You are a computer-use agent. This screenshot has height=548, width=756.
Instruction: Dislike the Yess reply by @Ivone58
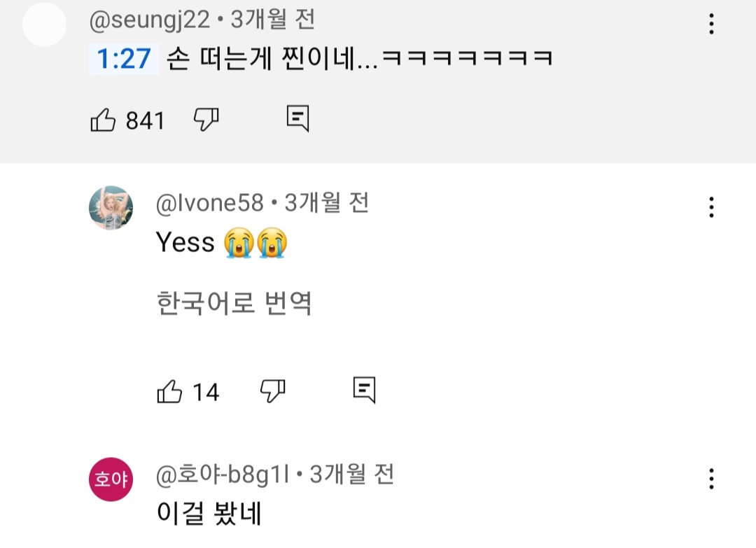coord(272,390)
